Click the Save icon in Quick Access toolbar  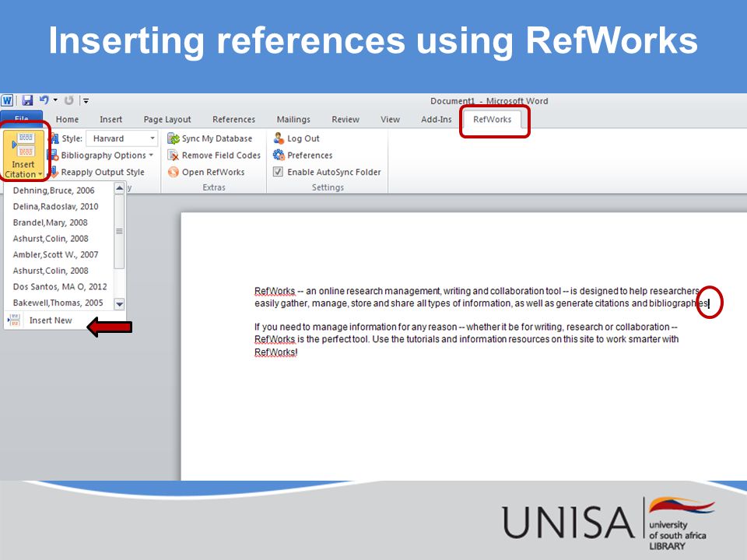27,100
